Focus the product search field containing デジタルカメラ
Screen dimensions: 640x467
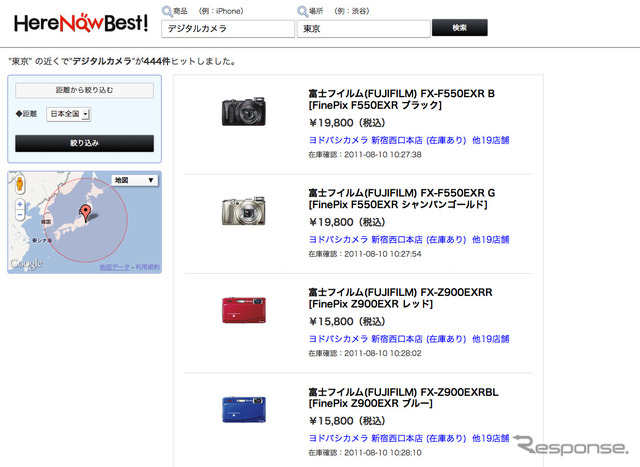(x=228, y=29)
